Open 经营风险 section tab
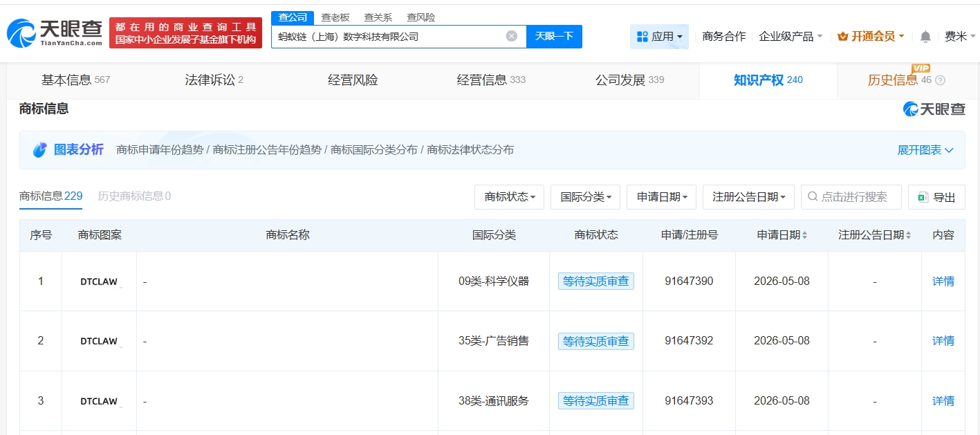 click(353, 80)
